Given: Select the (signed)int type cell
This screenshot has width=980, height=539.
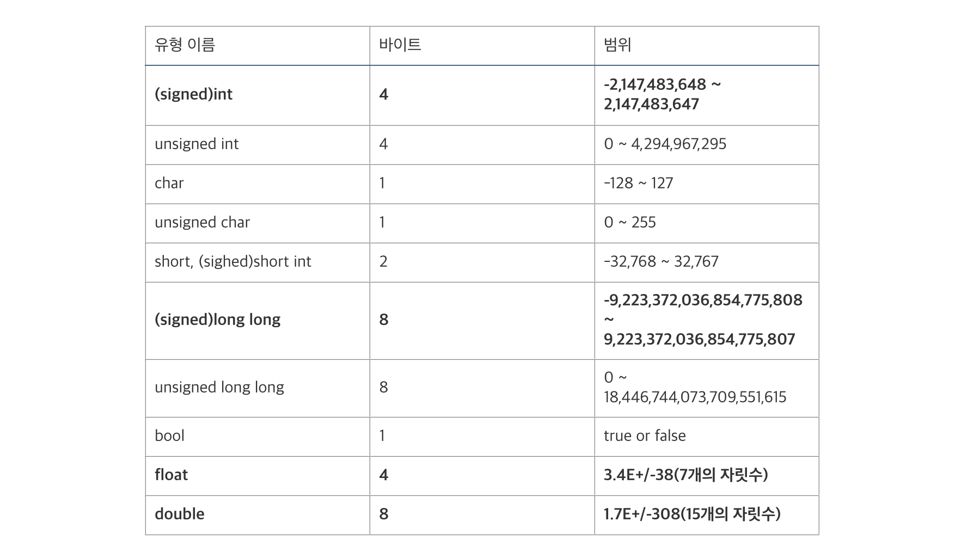Looking at the screenshot, I should pos(258,95).
